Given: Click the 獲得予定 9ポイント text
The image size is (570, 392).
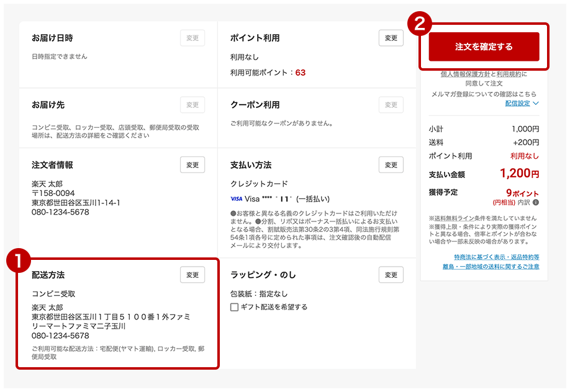Looking at the screenshot, I should [522, 192].
